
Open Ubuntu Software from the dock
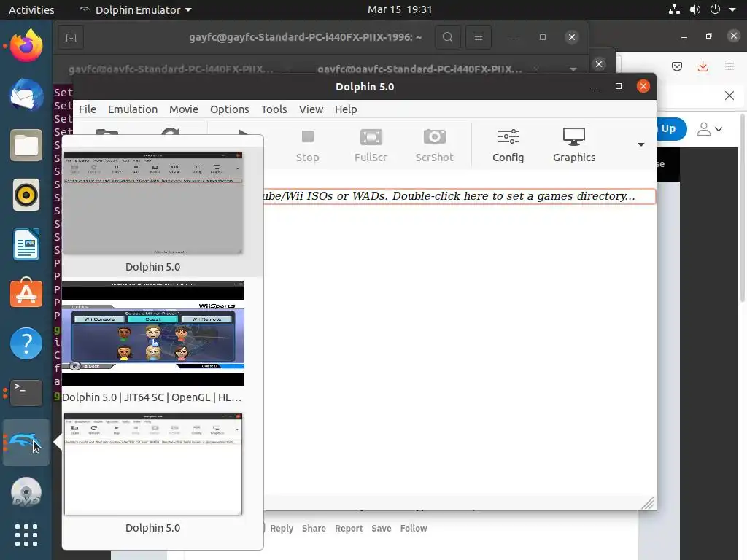[26, 293]
